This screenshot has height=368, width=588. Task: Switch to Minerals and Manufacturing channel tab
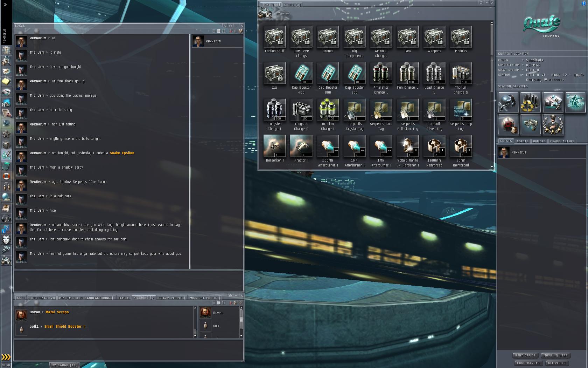pos(87,298)
